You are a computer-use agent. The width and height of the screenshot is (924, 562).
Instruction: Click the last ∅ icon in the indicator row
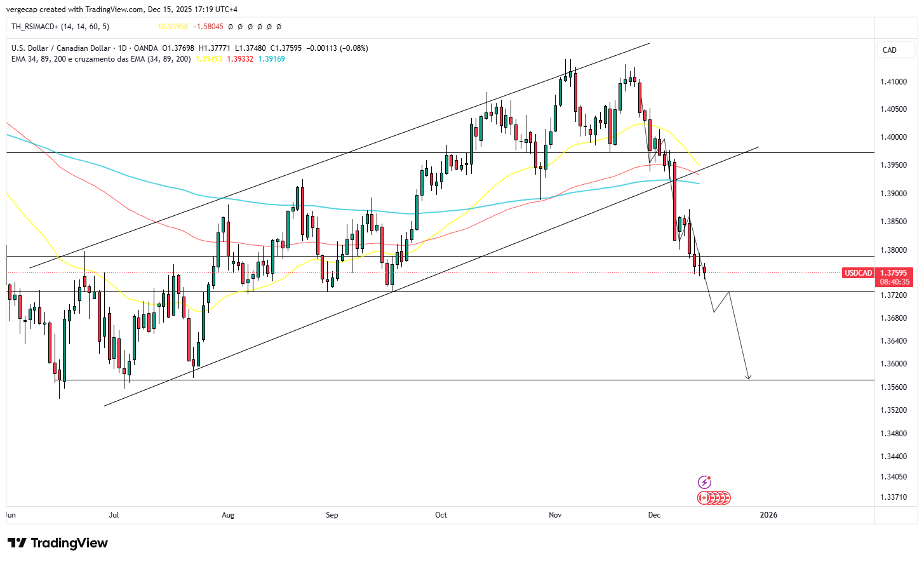tap(278, 27)
